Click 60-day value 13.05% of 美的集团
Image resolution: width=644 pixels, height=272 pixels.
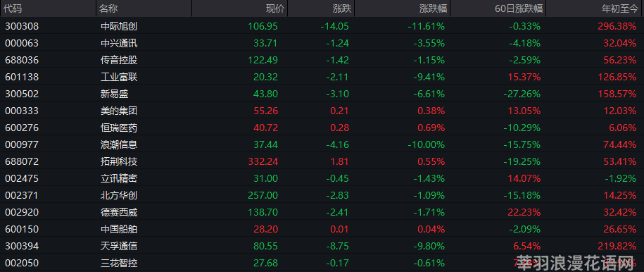(524, 111)
